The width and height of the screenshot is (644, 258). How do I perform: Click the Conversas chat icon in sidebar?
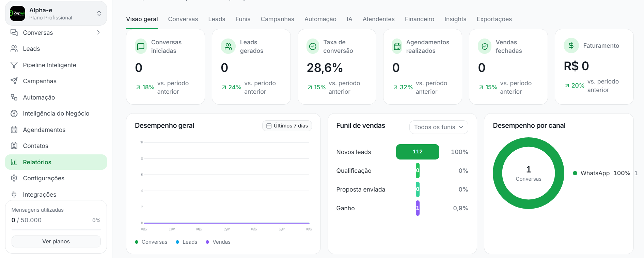[14, 32]
